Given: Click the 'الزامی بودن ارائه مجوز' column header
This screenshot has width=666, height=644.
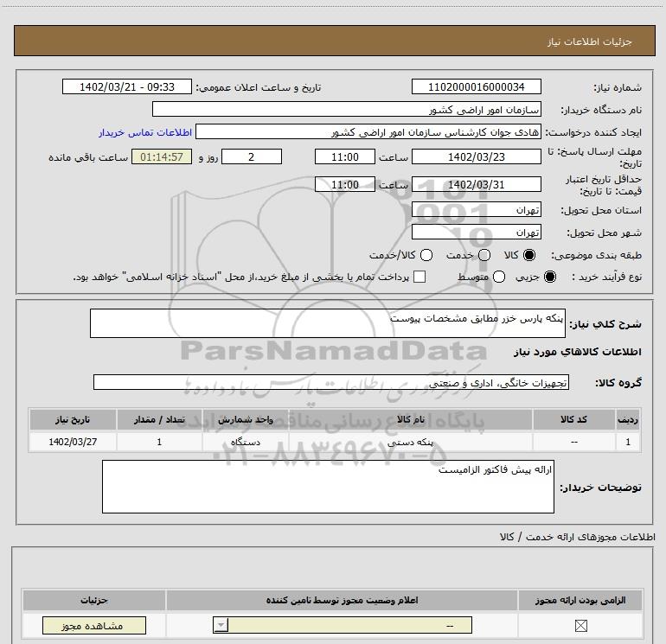Looking at the screenshot, I should (x=580, y=600).
